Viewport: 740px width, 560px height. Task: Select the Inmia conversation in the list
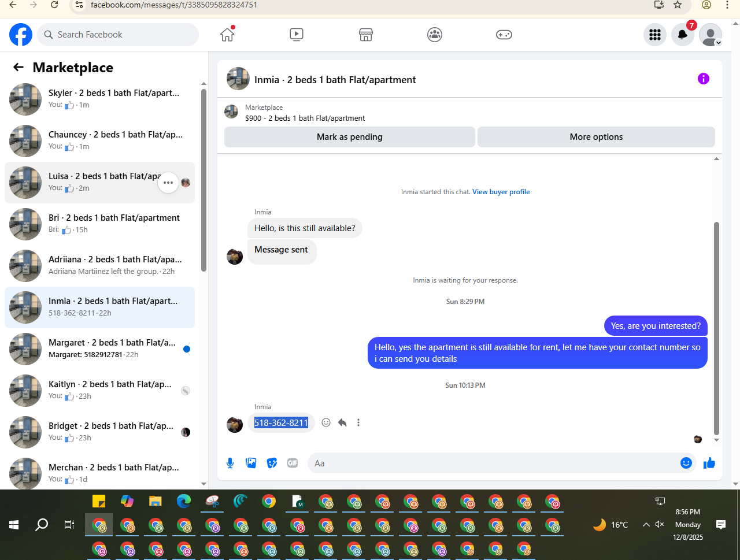click(x=99, y=307)
